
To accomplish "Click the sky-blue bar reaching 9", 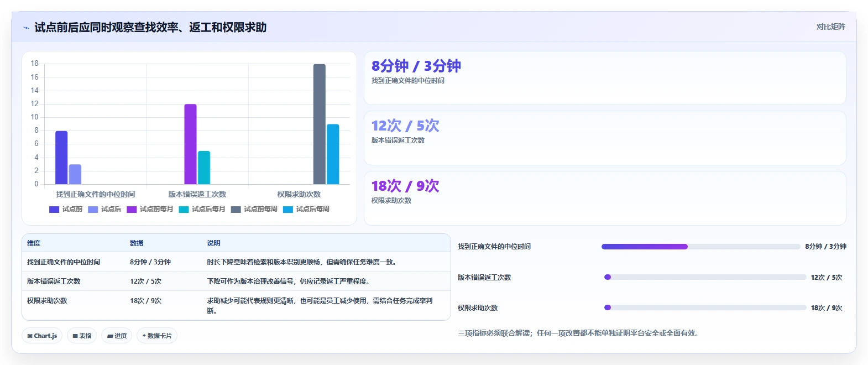I will click(333, 154).
